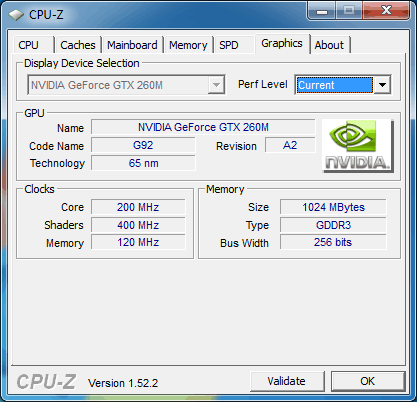
Task: Switch to the CPU tab
Action: tap(33, 45)
